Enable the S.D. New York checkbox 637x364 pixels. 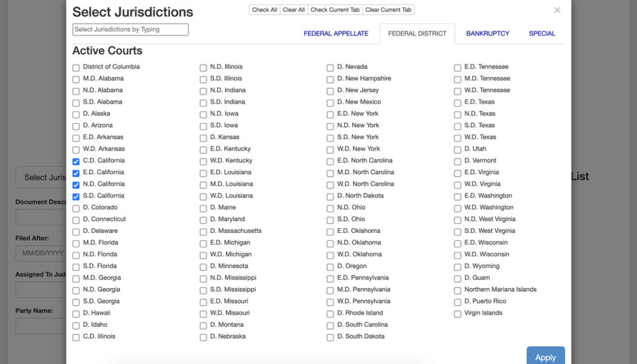330,138
